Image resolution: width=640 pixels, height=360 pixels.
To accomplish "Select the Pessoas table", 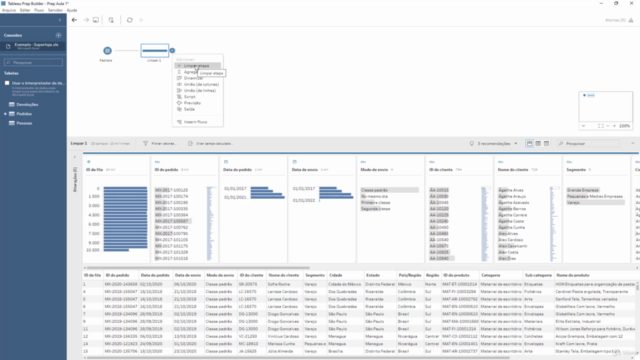I will pyautogui.click(x=24, y=123).
